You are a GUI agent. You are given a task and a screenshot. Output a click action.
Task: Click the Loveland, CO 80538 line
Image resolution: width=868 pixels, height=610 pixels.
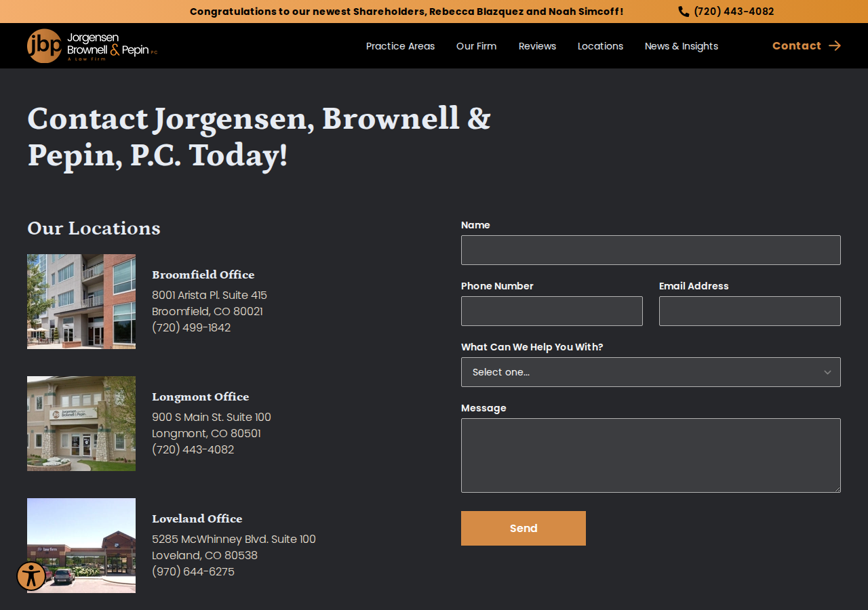(x=205, y=555)
